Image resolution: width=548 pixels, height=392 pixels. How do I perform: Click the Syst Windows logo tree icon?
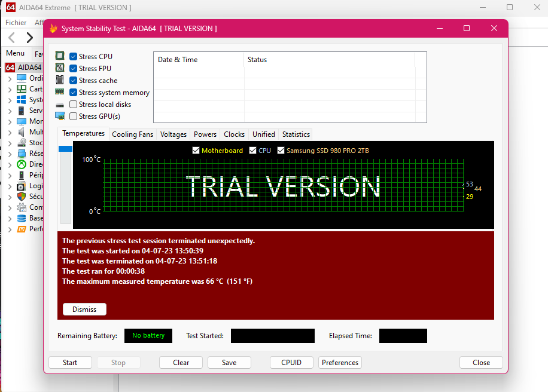(x=22, y=99)
